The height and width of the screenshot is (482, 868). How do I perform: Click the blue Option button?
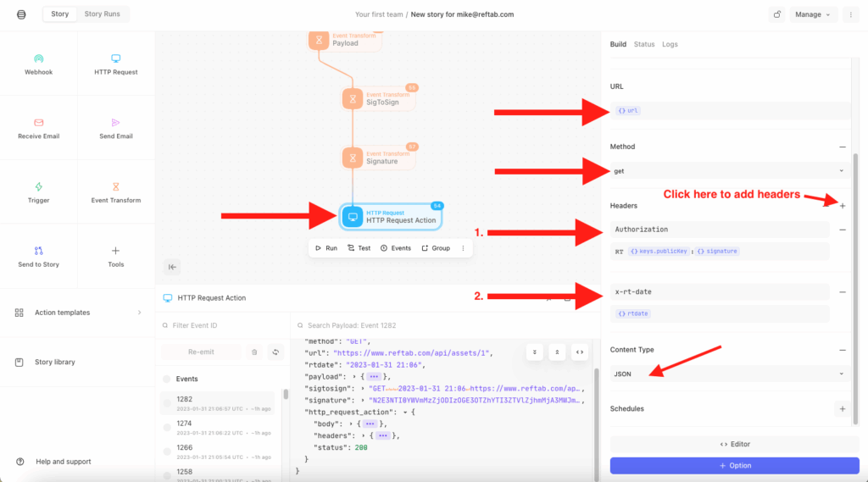(x=735, y=466)
